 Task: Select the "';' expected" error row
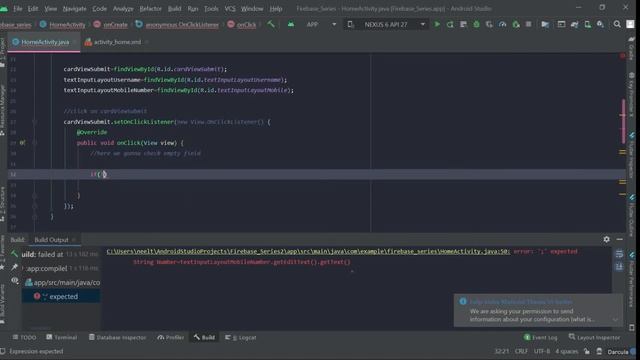(x=61, y=296)
